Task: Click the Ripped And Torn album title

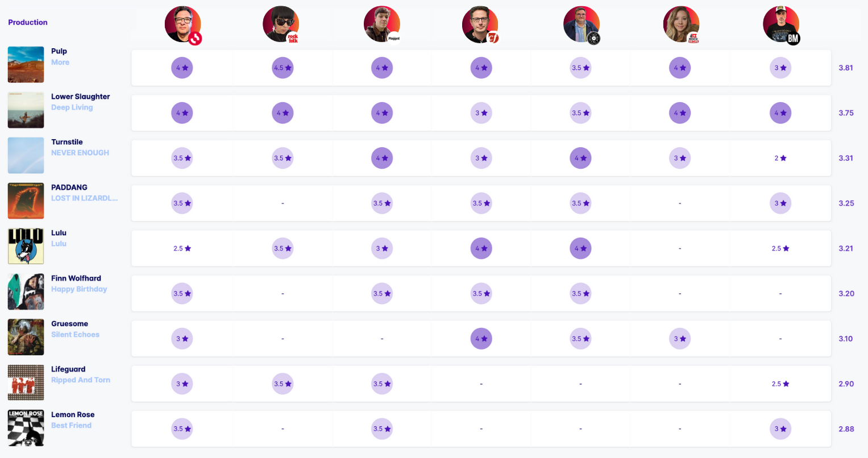Action: (81, 380)
